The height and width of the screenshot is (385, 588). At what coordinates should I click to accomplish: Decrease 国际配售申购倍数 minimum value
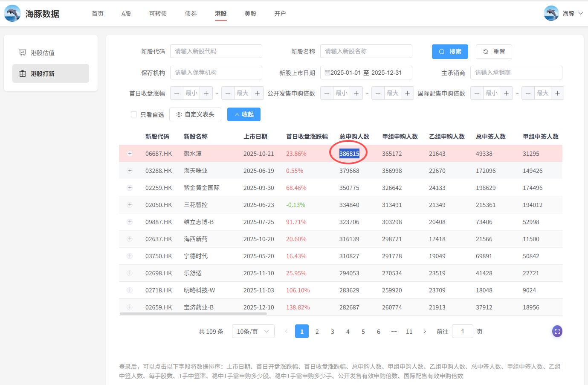coord(477,93)
